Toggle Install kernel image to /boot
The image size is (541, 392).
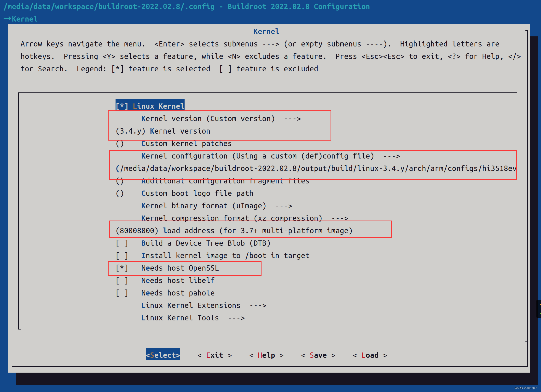click(x=225, y=256)
